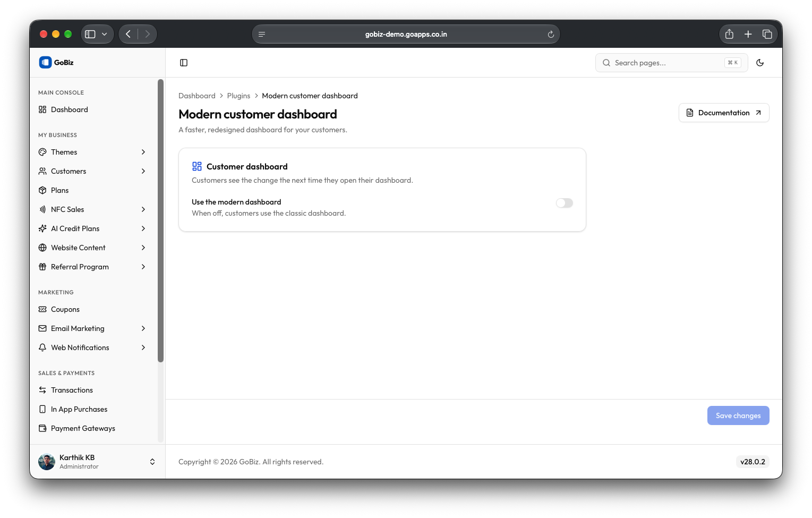
Task: Enable the Use the modern dashboard switch
Action: tap(565, 203)
